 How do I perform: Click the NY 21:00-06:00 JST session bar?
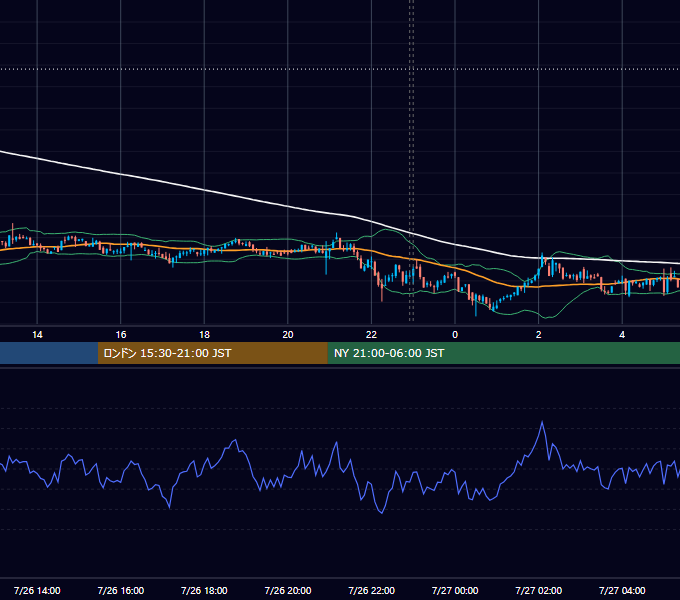click(503, 353)
